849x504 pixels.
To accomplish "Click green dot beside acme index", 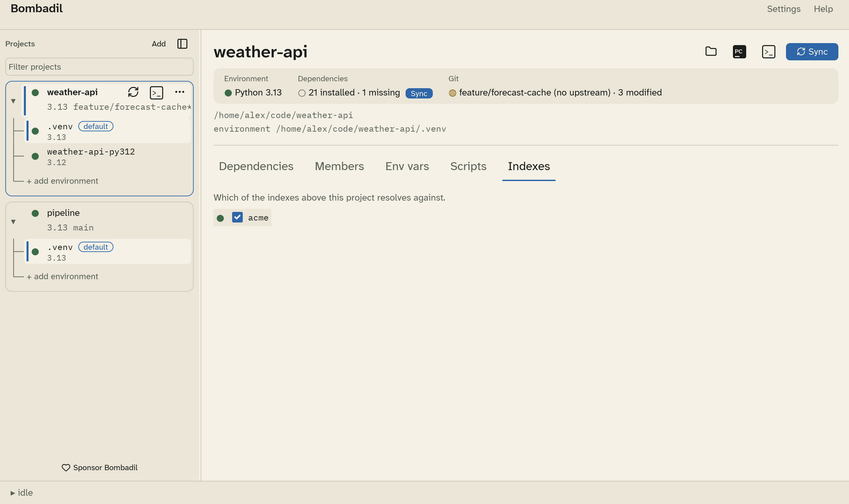I will pyautogui.click(x=221, y=218).
